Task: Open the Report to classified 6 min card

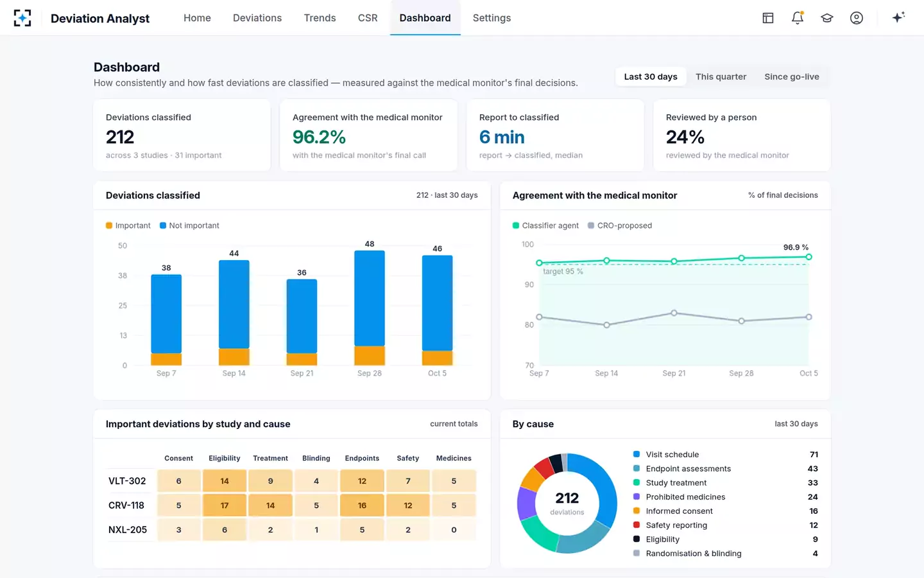Action: point(555,135)
